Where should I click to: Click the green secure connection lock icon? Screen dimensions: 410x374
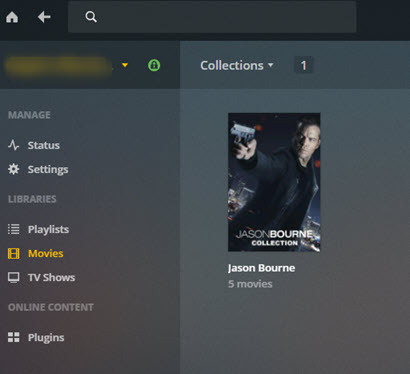154,65
